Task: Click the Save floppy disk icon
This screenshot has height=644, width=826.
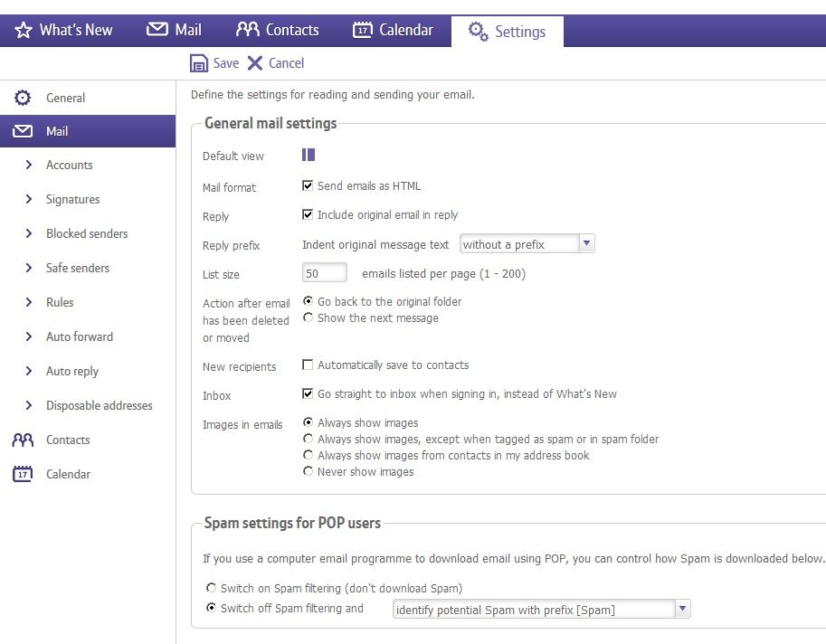Action: click(x=199, y=63)
